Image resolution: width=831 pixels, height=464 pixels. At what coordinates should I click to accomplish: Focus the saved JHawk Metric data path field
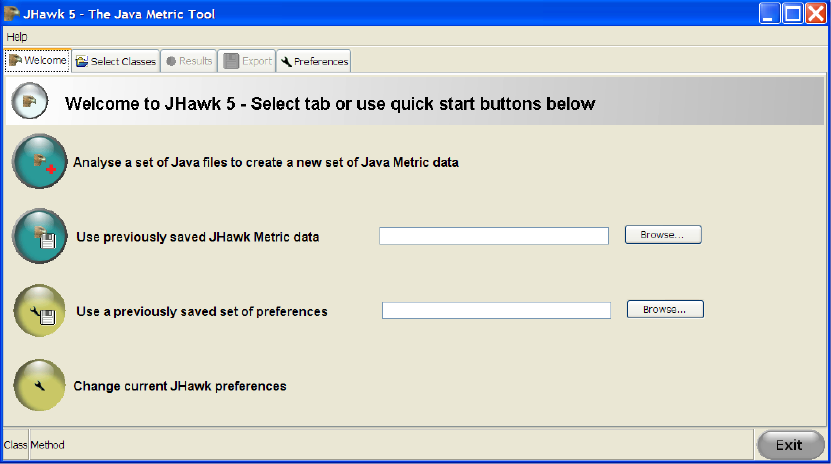[x=494, y=236]
